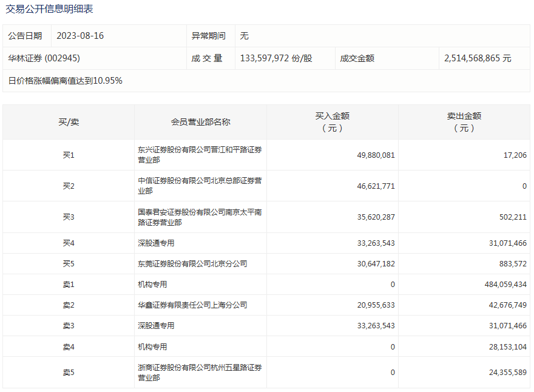Select the 成交金额 value 2,514,568,865 元
534x392 pixels.
tap(478, 58)
